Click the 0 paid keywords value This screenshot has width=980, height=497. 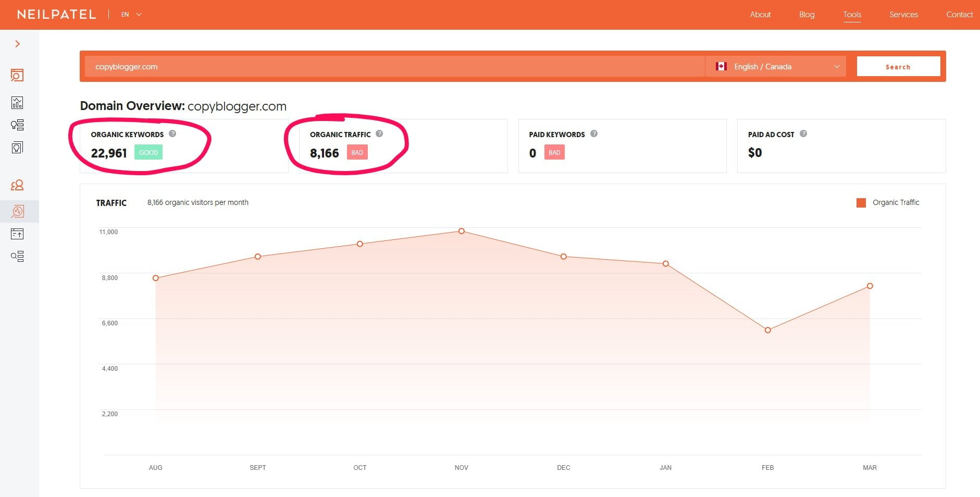pyautogui.click(x=532, y=153)
